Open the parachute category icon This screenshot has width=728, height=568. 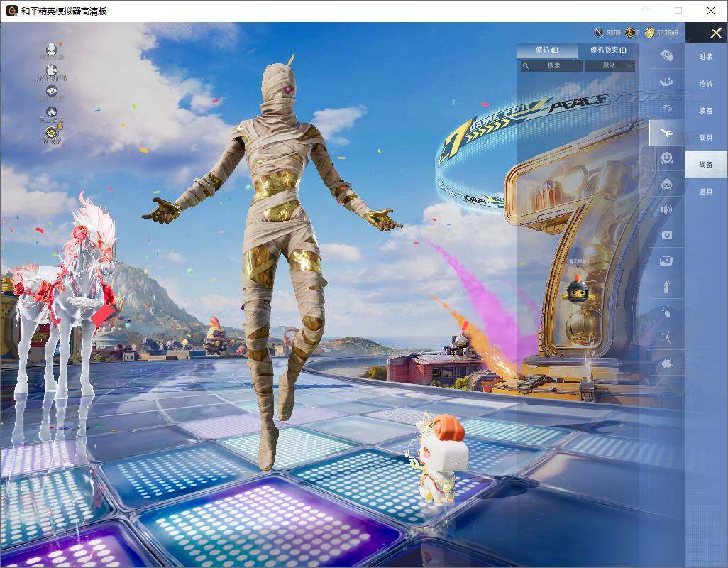pos(667,82)
